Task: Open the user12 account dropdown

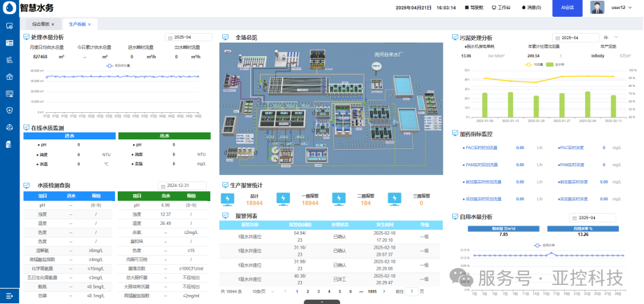Action: pyautogui.click(x=621, y=8)
